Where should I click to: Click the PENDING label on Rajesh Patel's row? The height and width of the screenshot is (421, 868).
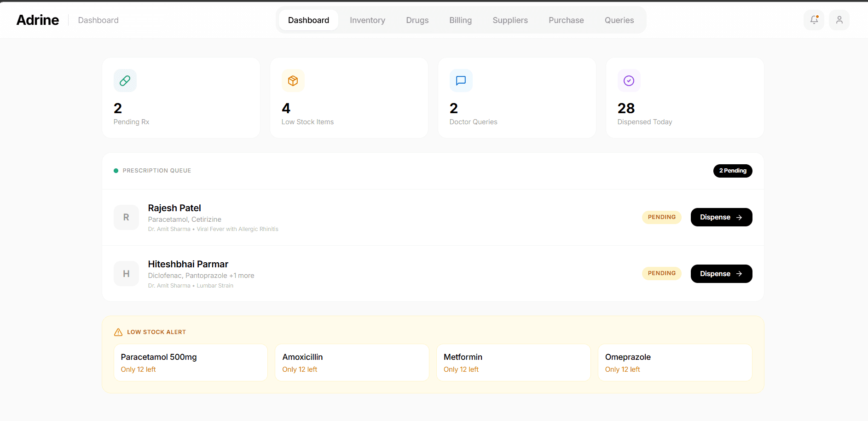point(661,217)
